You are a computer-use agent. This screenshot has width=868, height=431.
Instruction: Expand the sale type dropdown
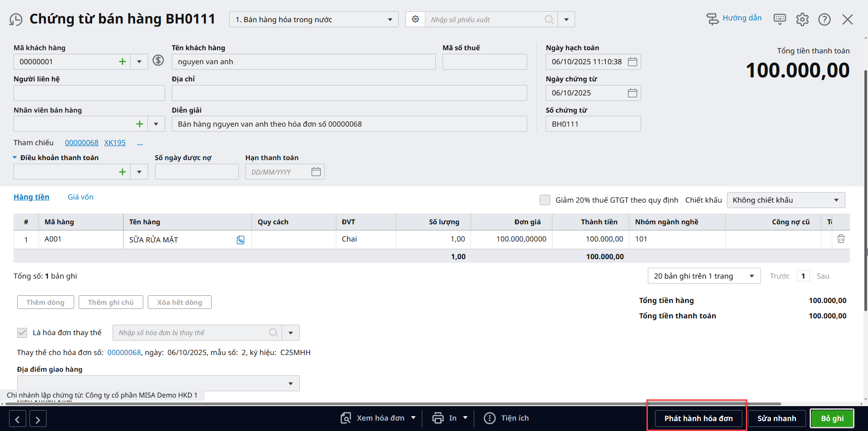pos(314,19)
